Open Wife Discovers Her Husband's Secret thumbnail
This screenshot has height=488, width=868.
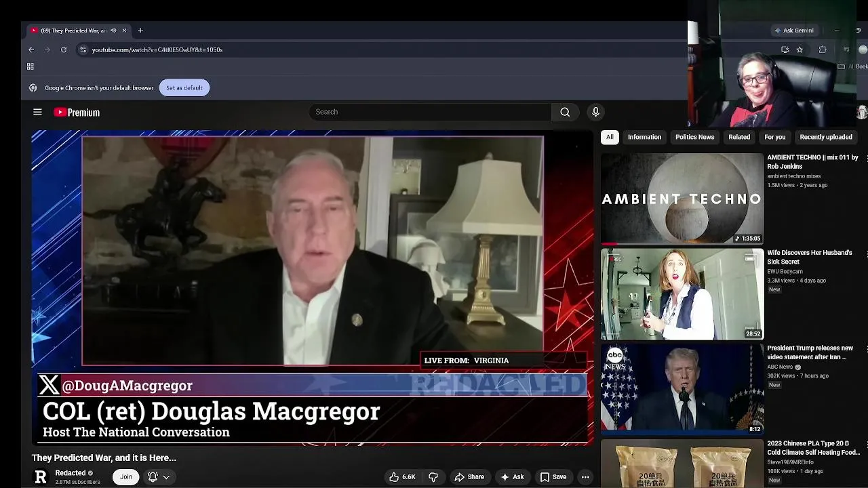[x=682, y=294]
